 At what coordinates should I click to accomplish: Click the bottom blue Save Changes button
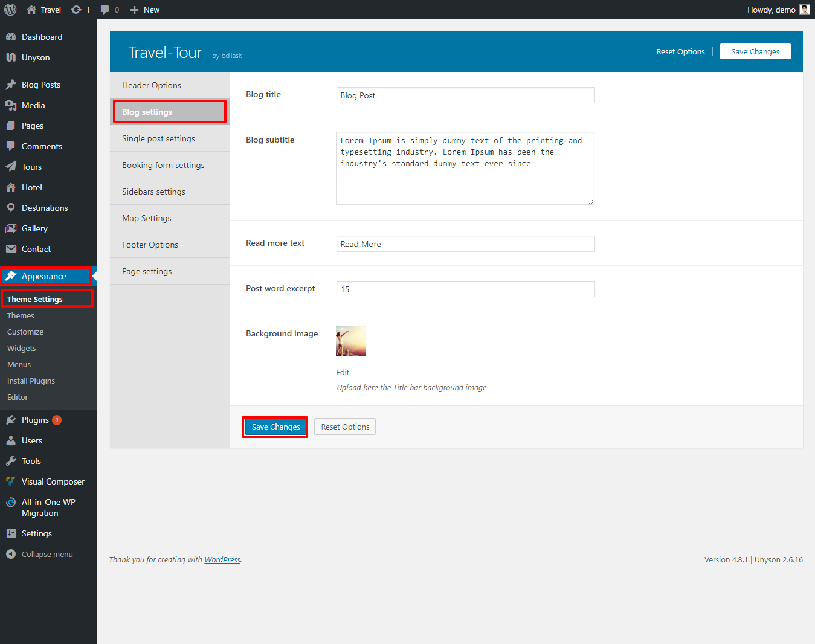click(x=275, y=427)
